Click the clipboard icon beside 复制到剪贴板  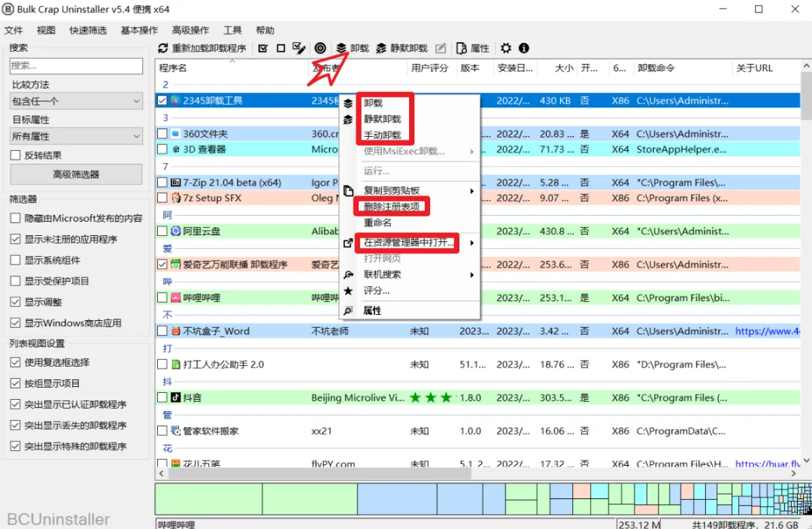click(349, 190)
